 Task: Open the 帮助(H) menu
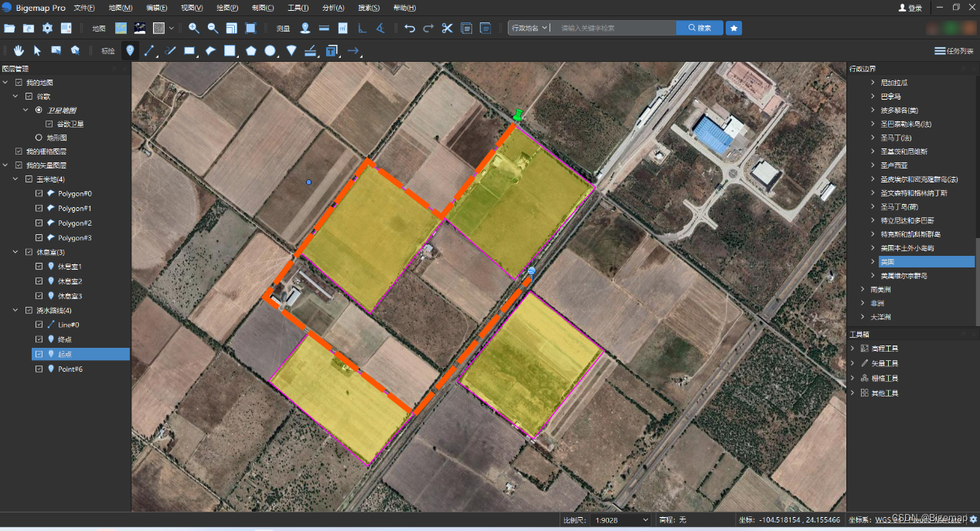tap(404, 8)
